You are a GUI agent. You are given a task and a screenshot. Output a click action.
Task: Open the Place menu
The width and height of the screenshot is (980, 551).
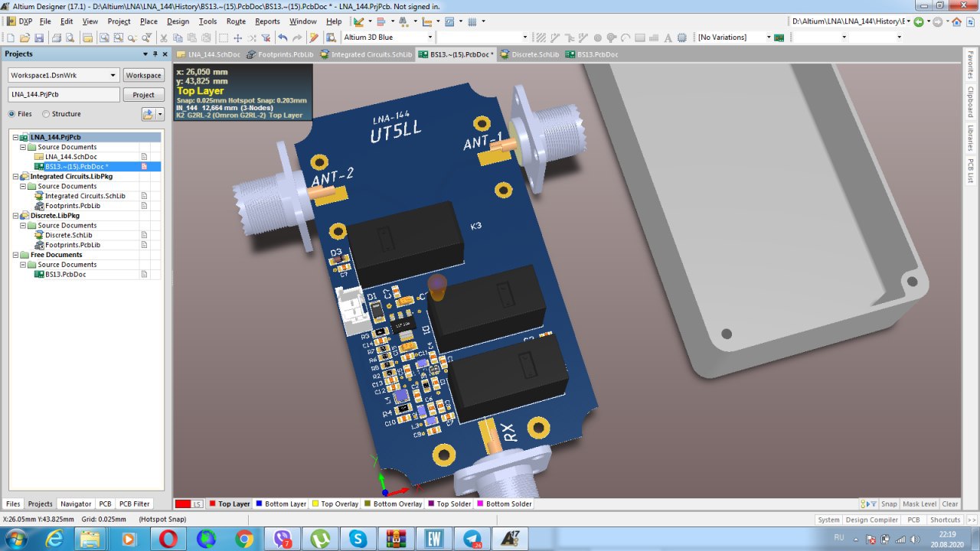pos(149,21)
